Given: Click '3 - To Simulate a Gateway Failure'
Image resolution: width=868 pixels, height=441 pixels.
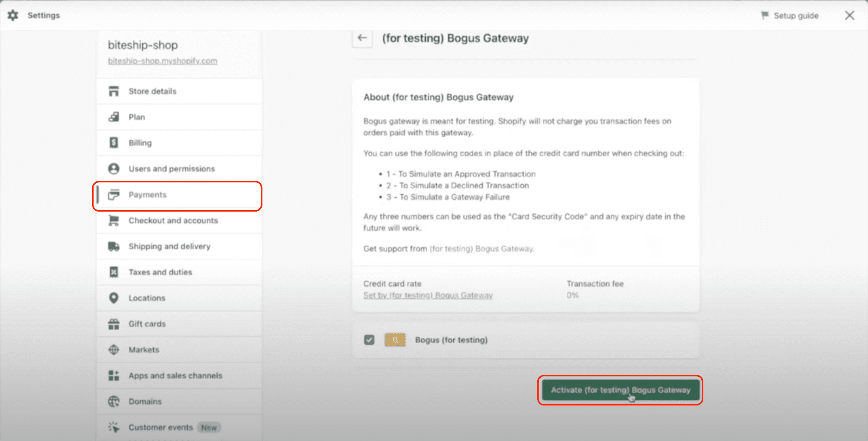Looking at the screenshot, I should pos(448,197).
